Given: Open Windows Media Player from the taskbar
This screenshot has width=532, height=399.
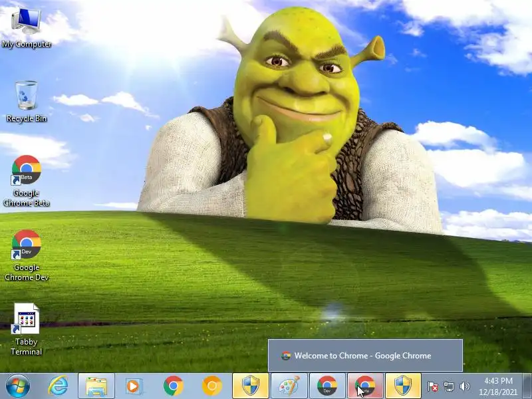Looking at the screenshot, I should 134,386.
